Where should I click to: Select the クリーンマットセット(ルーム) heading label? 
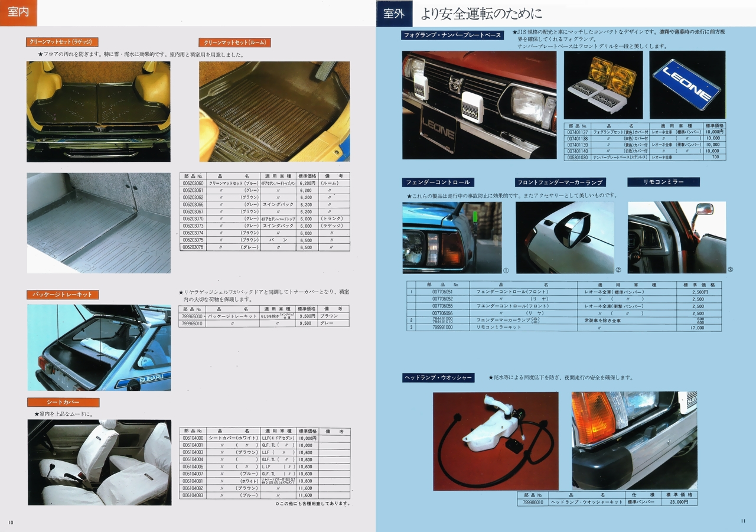point(235,43)
